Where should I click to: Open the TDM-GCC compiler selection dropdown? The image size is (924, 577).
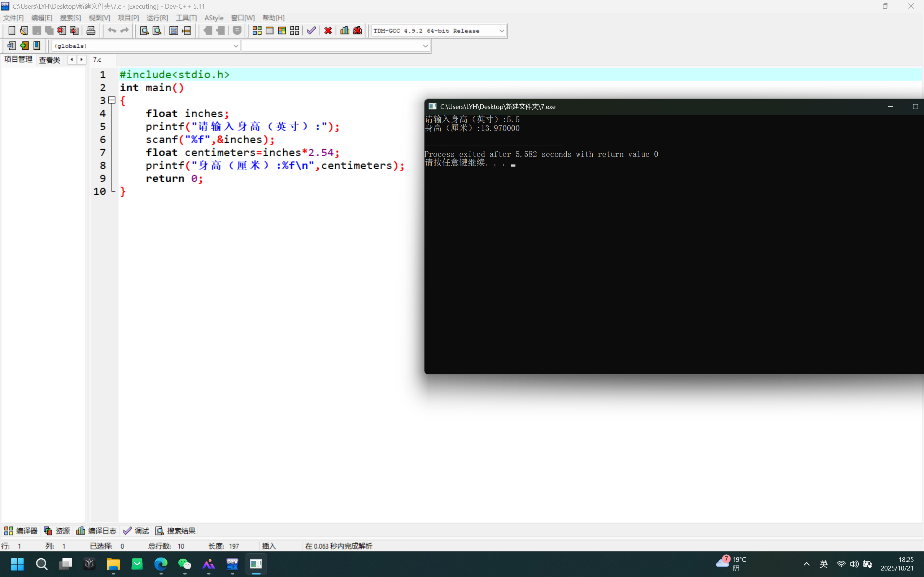click(x=501, y=31)
